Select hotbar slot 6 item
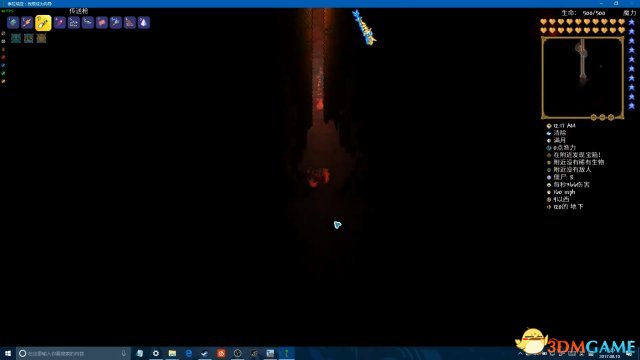 88,22
